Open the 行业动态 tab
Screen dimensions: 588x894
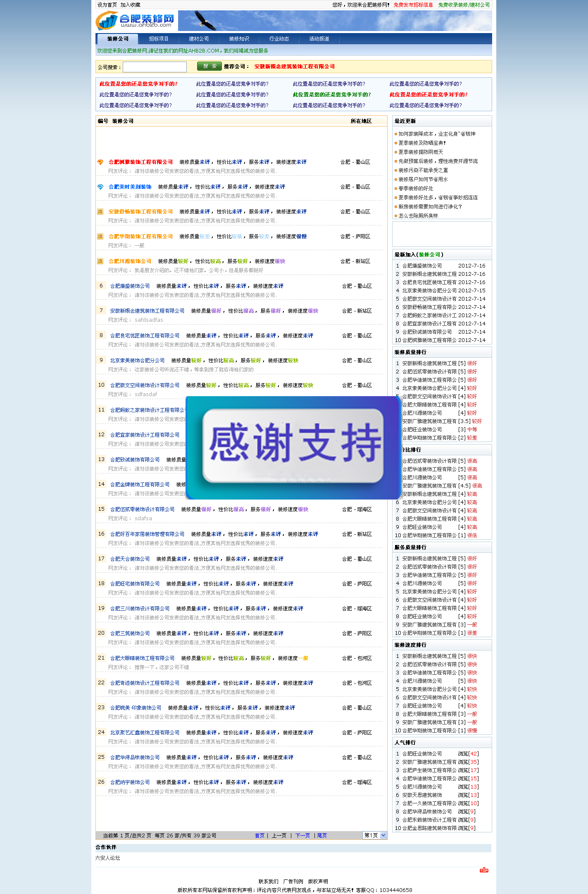[x=279, y=39]
